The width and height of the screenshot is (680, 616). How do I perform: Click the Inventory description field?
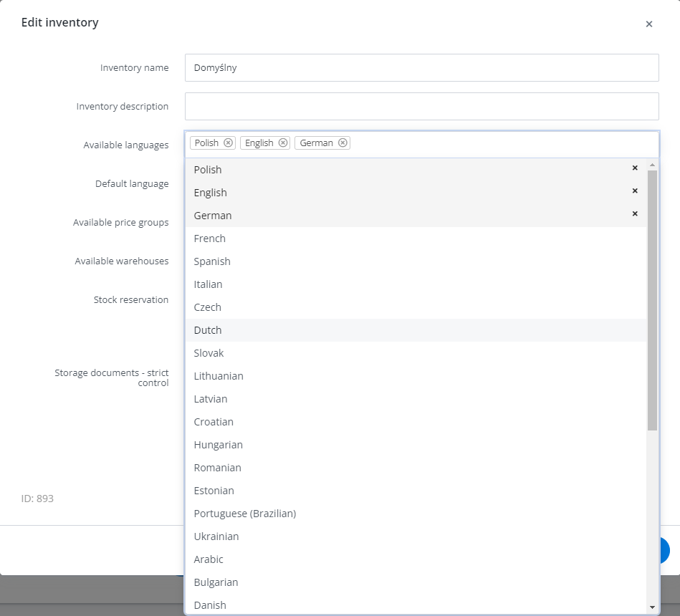tap(421, 106)
